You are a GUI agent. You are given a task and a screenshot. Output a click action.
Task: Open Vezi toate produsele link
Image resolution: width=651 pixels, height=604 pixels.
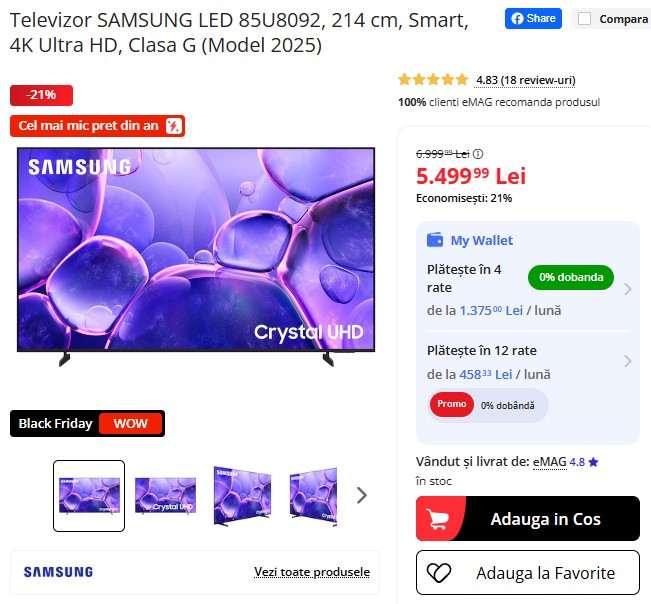coord(312,572)
